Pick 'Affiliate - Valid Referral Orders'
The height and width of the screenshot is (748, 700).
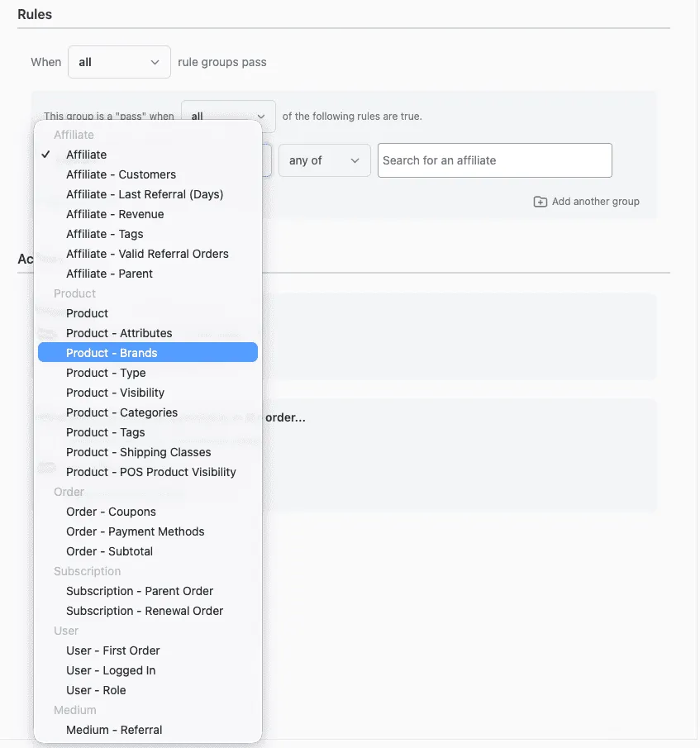point(148,254)
